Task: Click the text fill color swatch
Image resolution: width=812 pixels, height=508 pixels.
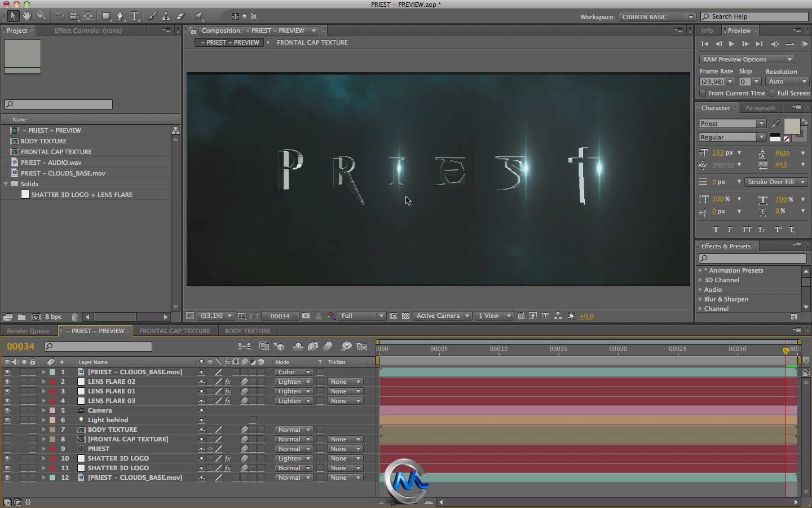Action: click(792, 126)
